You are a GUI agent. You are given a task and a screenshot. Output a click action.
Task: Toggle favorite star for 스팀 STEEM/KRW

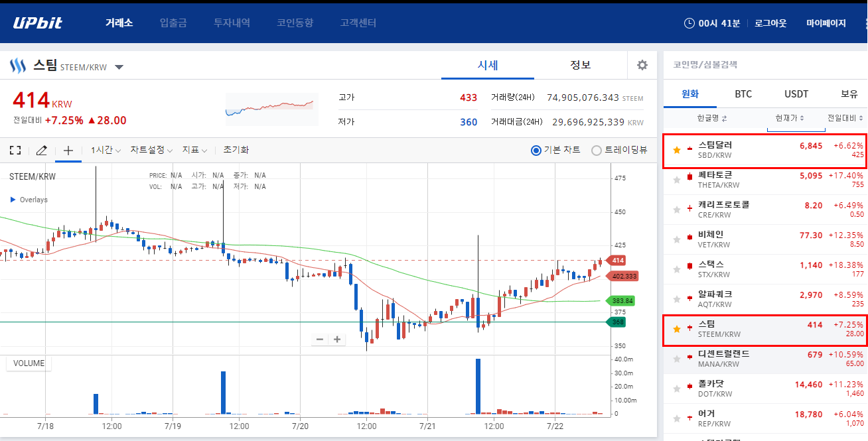(677, 329)
